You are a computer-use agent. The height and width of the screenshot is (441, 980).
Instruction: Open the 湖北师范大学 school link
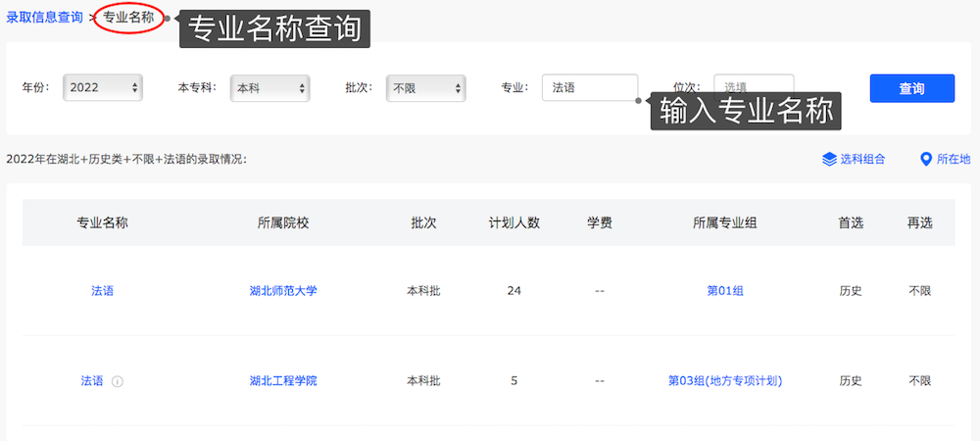tap(283, 291)
